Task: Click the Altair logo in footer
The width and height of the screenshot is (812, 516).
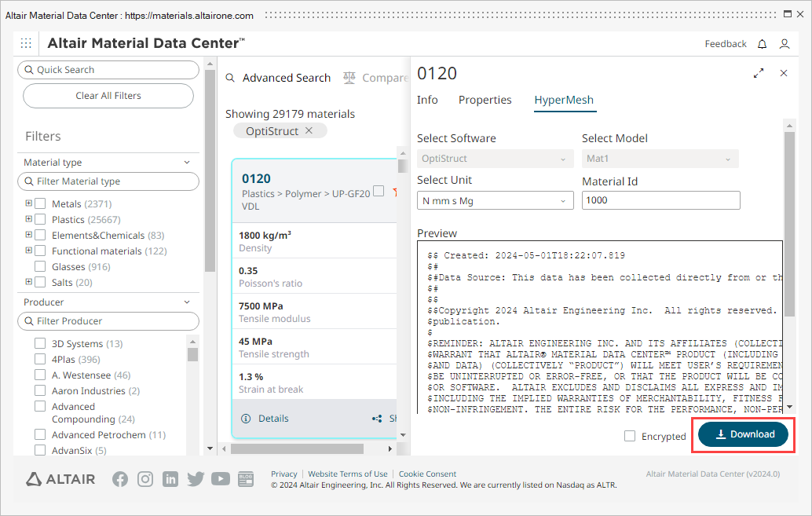Action: tap(60, 479)
